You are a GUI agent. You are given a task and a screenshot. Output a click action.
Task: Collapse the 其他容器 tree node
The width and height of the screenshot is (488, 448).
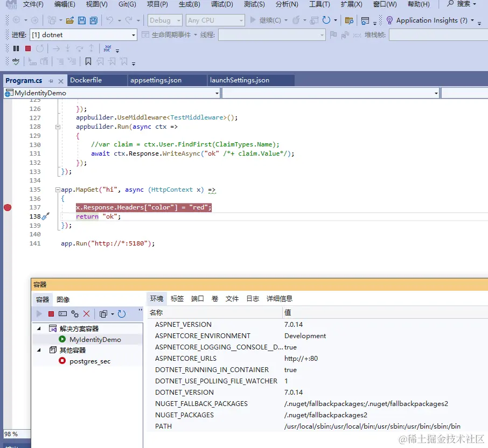coord(39,350)
